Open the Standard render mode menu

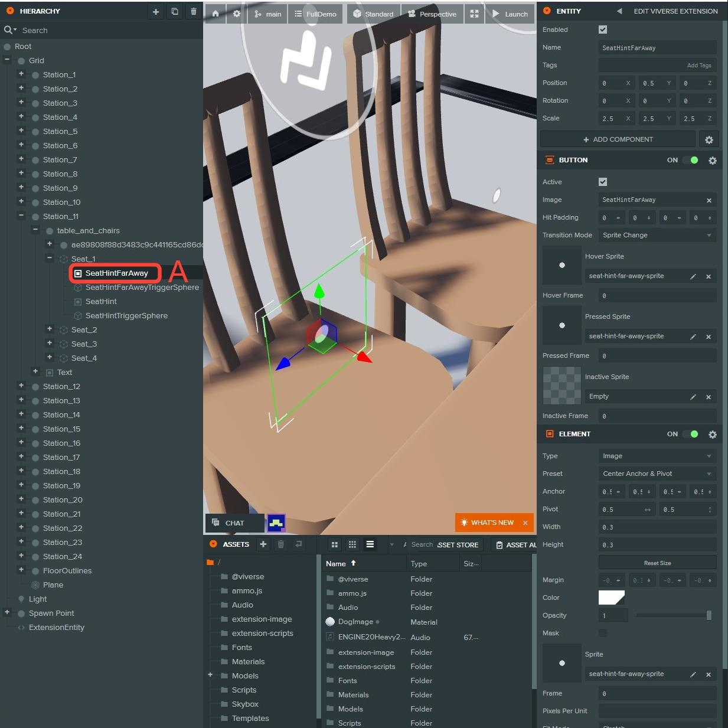[373, 14]
